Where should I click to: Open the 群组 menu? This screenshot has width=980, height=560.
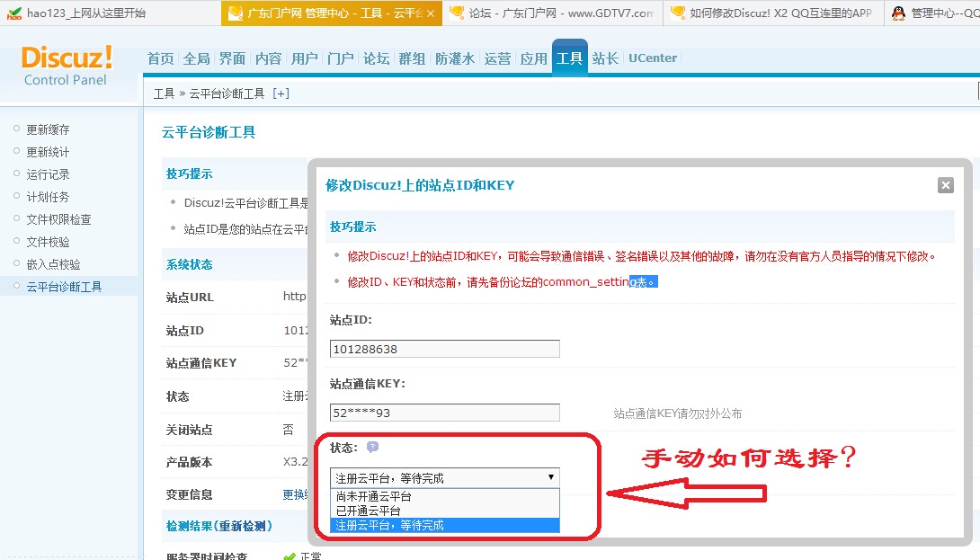pos(413,58)
